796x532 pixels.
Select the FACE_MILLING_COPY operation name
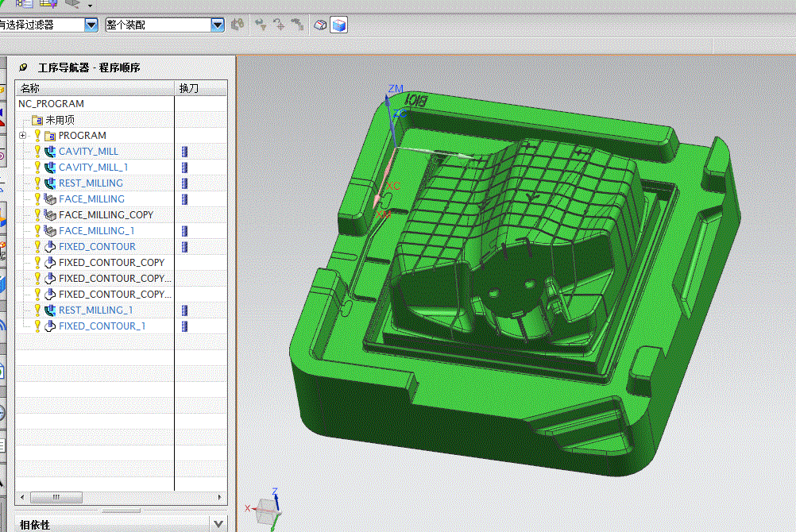pos(106,214)
